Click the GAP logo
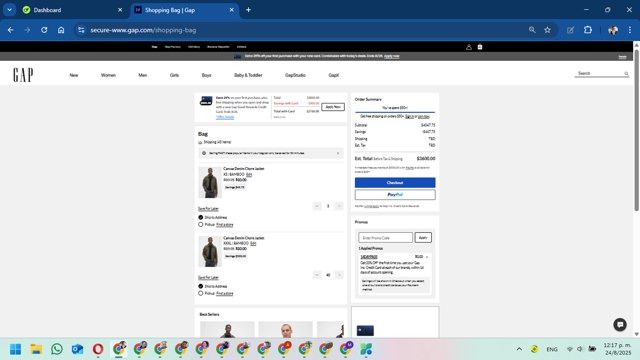640x360 pixels. (23, 75)
